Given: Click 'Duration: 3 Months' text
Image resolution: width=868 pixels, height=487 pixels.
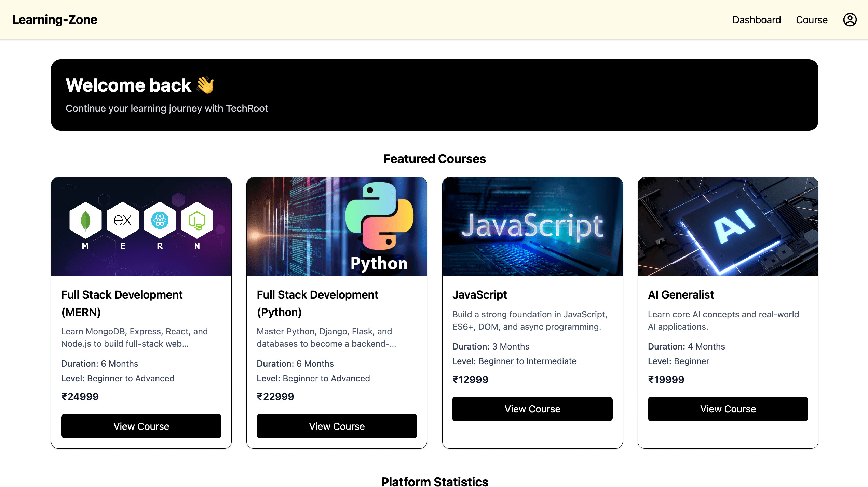Looking at the screenshot, I should click(x=491, y=346).
